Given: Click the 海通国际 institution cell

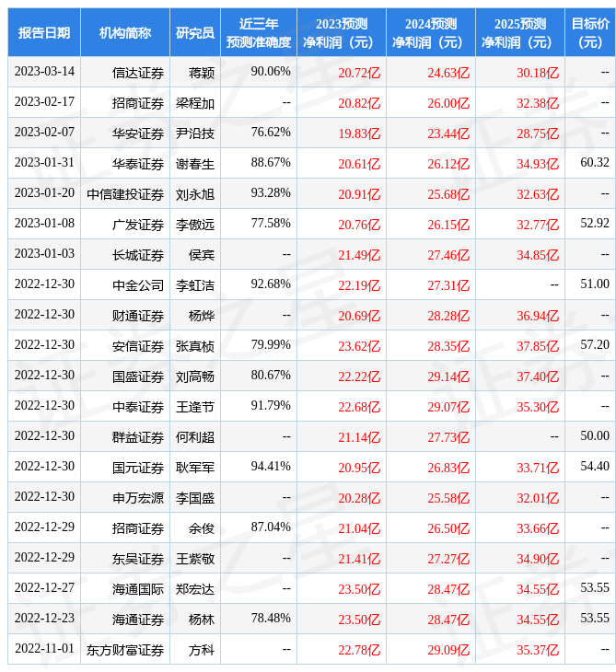Looking at the screenshot, I should pyautogui.click(x=138, y=590).
